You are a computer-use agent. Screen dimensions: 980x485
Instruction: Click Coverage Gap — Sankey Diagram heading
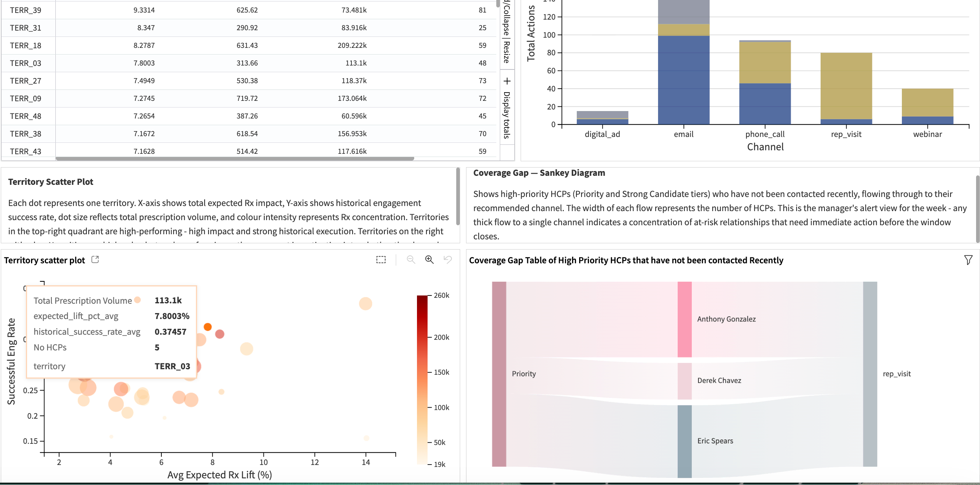(x=539, y=173)
